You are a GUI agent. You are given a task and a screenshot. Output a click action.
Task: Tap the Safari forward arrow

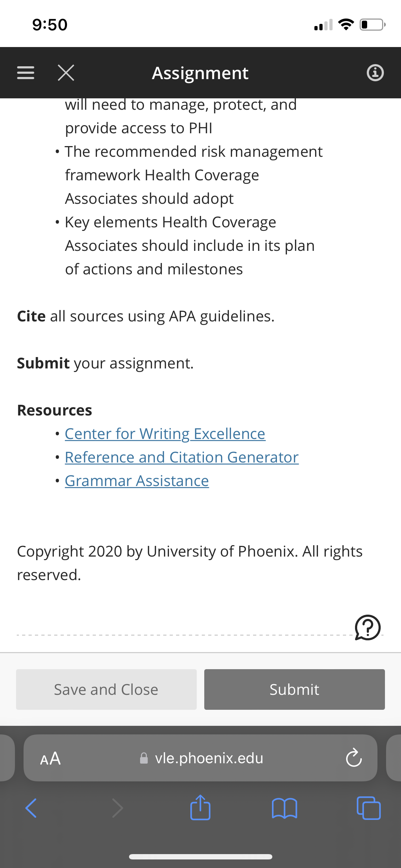click(117, 808)
